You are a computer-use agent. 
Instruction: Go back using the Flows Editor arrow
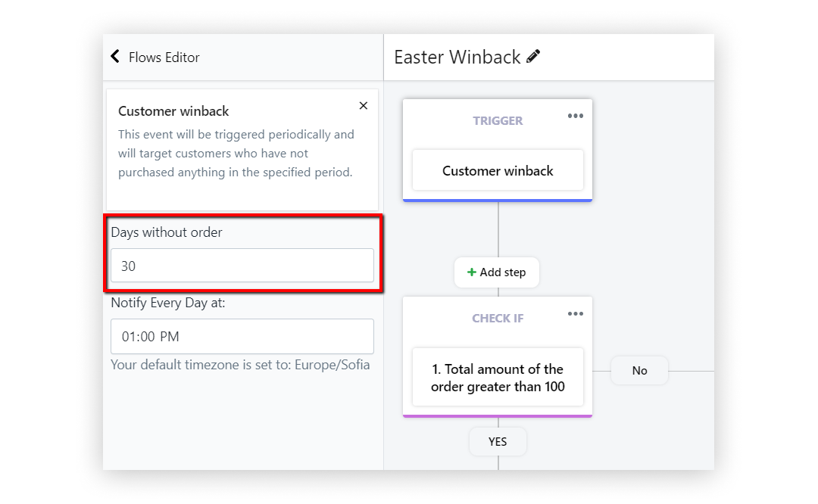point(115,56)
